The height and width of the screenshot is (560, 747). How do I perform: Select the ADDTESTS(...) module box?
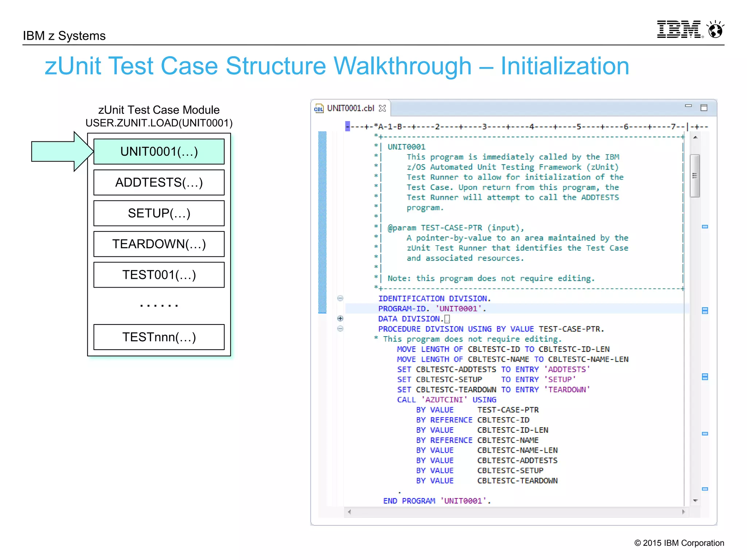tap(159, 182)
